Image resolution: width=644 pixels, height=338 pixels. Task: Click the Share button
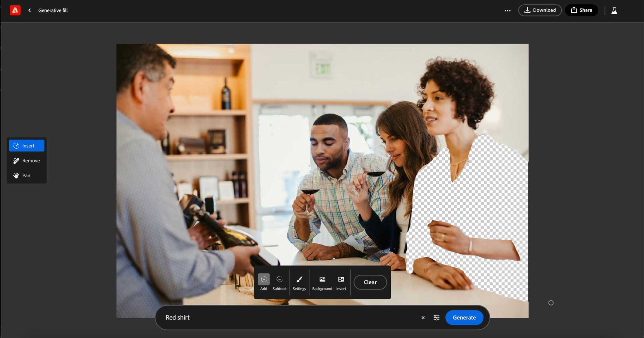coord(581,10)
